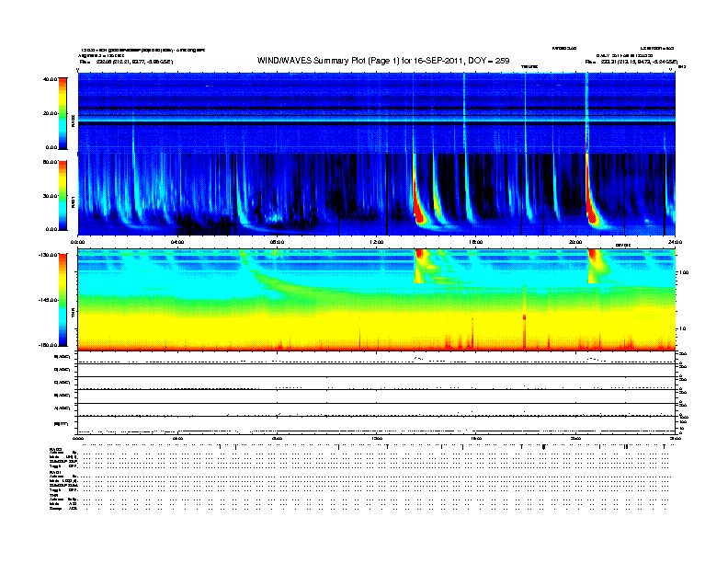Screen dimensions: 728x563
Task: Click the TNR intensity color bar
Action: [63, 300]
